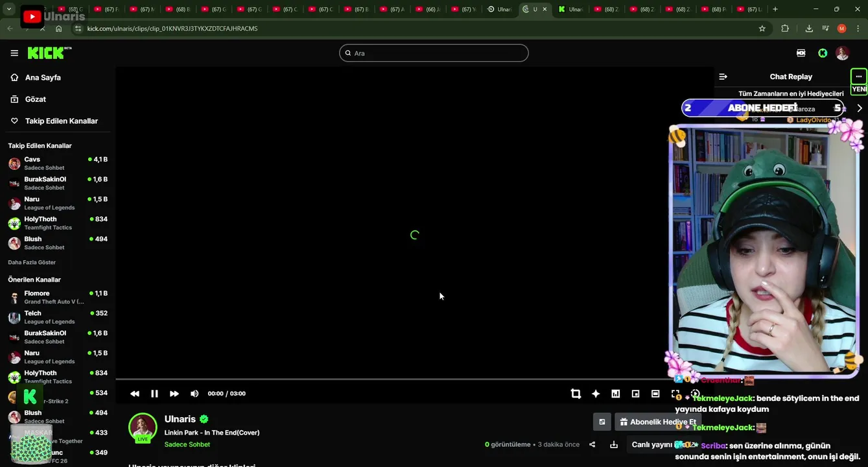Toggle picture-in-picture mode
This screenshot has height=467, width=868.
tap(635, 394)
